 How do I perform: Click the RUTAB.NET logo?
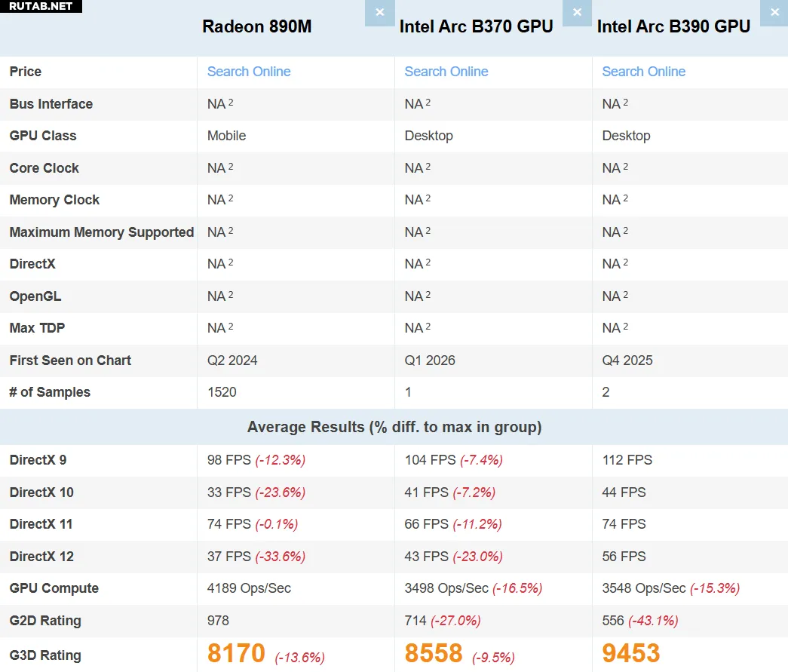click(41, 6)
